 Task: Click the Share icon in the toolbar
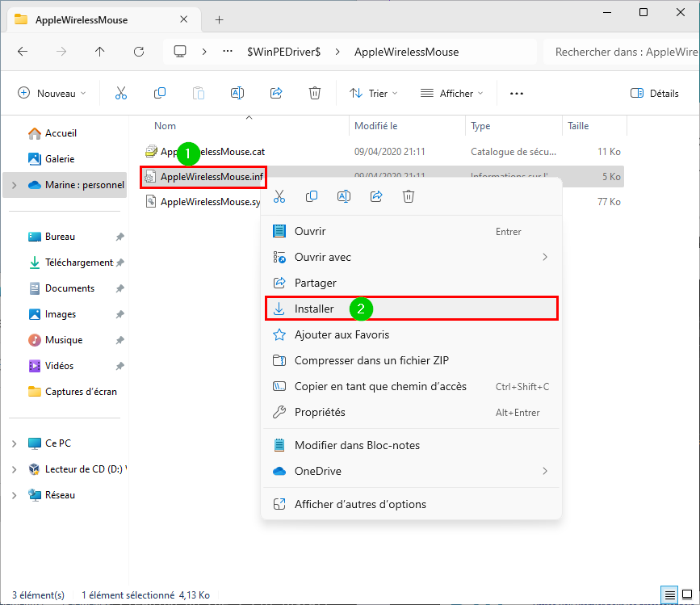tap(276, 94)
